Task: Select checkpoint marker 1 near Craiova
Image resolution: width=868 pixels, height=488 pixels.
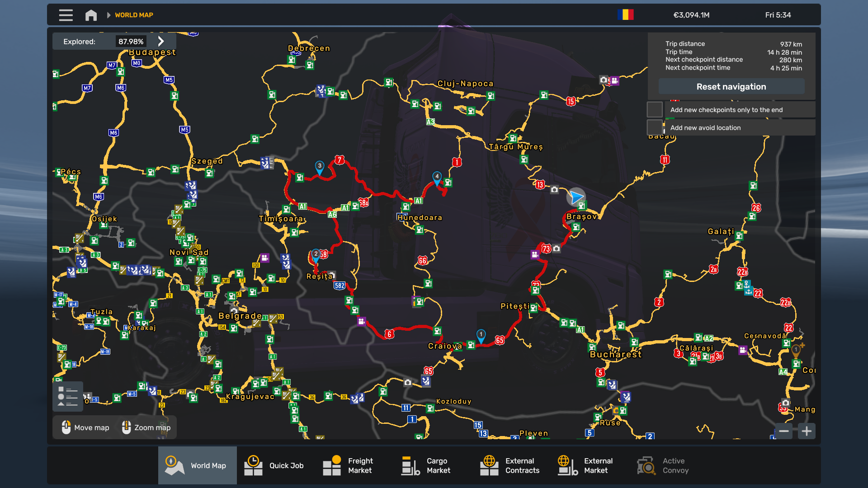Action: tap(481, 335)
